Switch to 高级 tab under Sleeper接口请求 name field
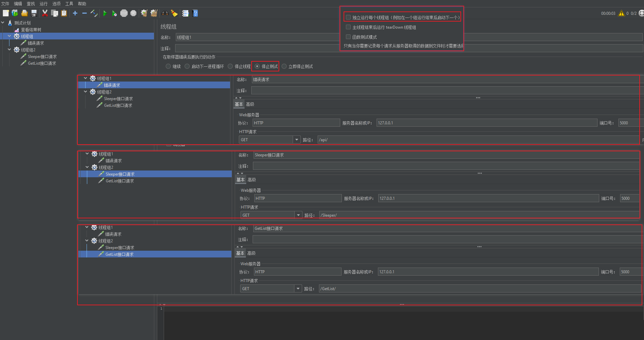 (x=252, y=180)
